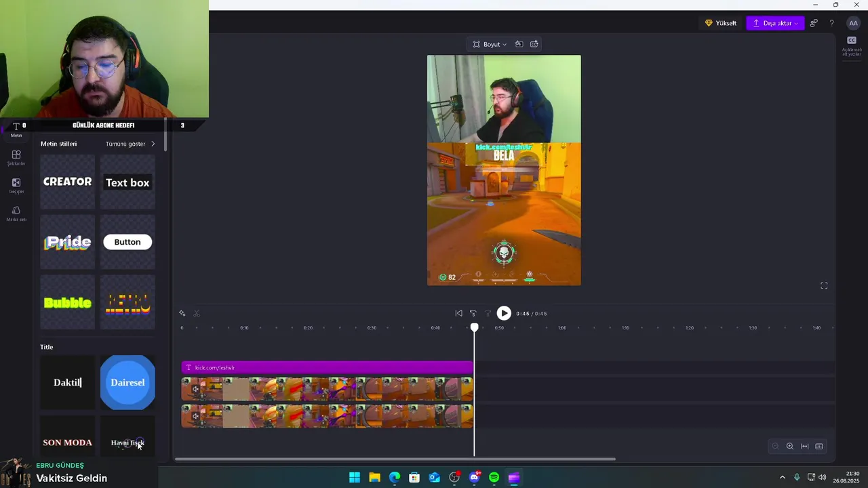Play the video preview
The image size is (868, 488).
pyautogui.click(x=504, y=313)
